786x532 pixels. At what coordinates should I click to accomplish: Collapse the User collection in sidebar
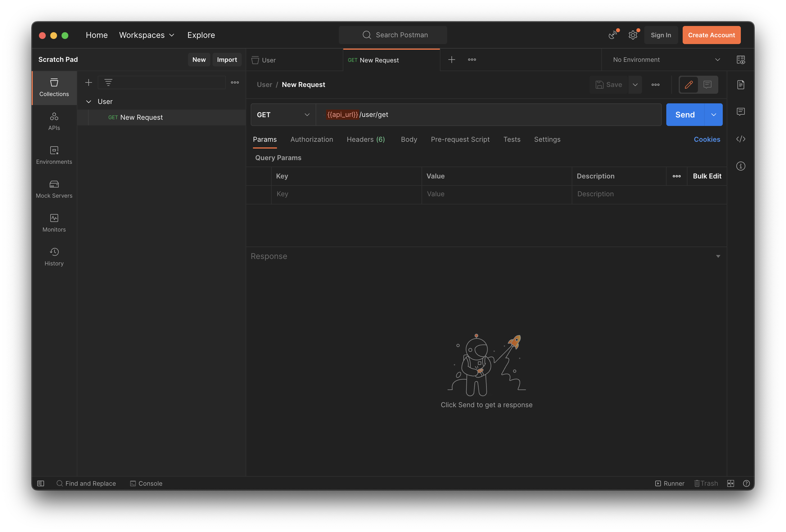(89, 101)
